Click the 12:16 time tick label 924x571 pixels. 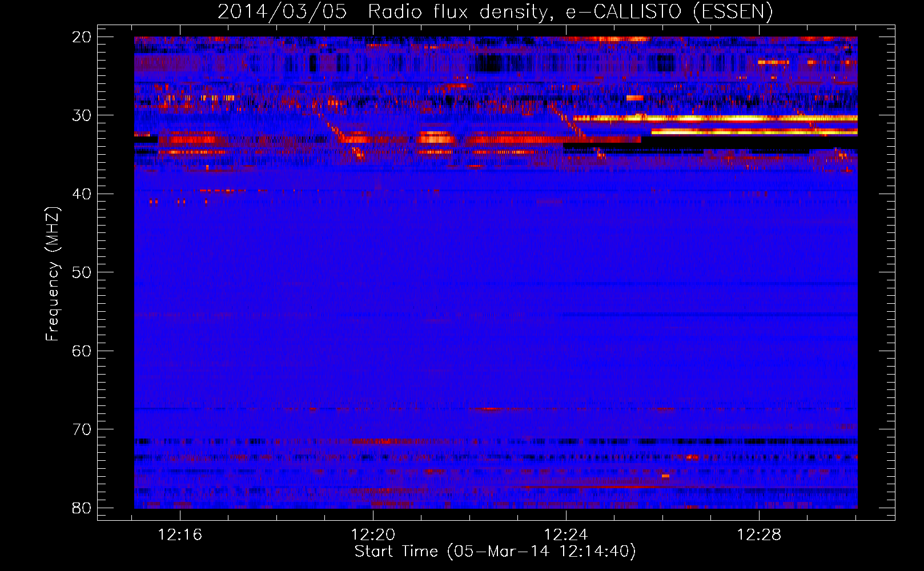[x=180, y=535]
